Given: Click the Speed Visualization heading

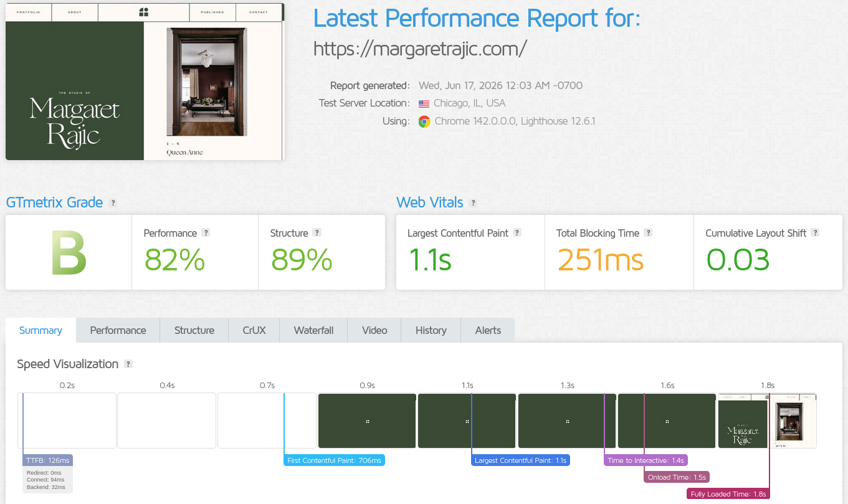Looking at the screenshot, I should (x=67, y=364).
